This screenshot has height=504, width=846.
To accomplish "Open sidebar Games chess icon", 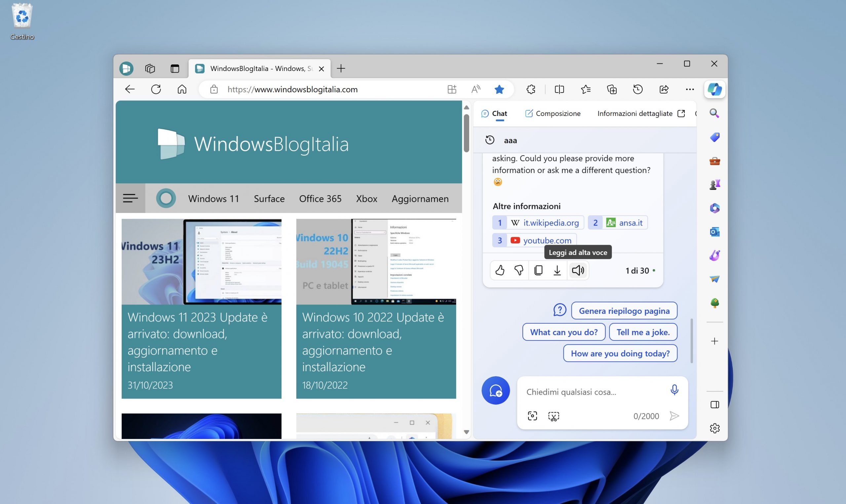I will click(x=714, y=184).
